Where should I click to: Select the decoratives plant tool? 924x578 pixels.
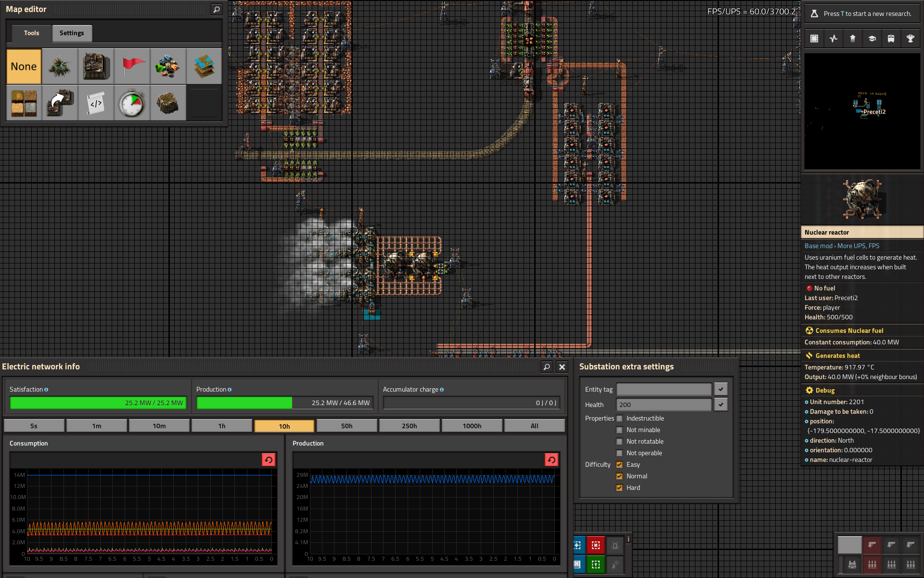coord(60,66)
